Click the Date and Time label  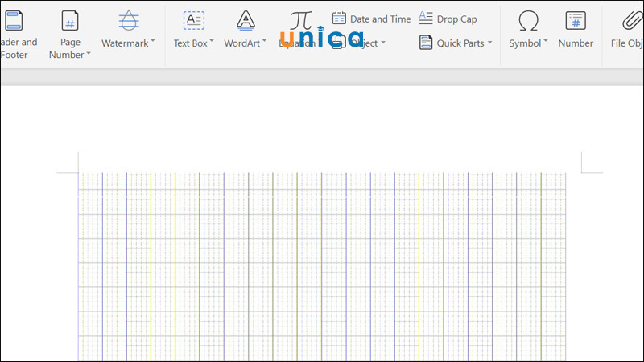tap(380, 19)
